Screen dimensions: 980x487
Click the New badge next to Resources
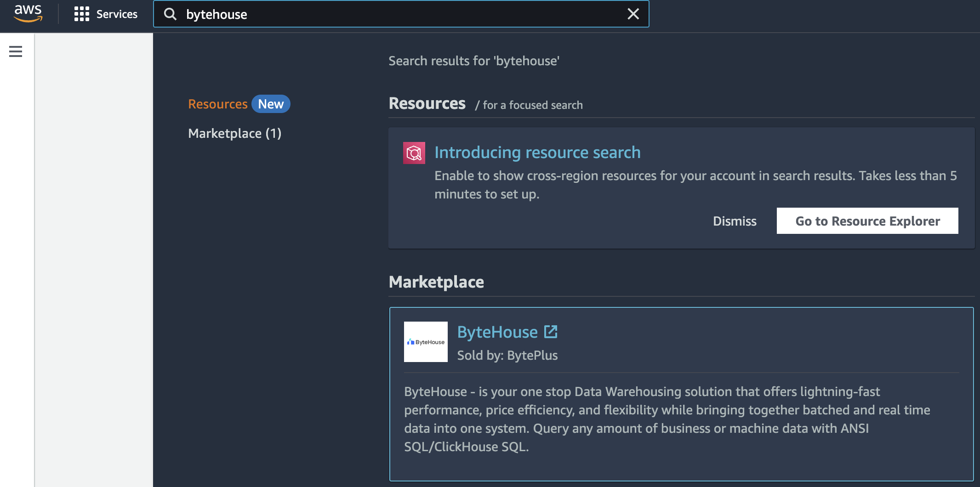coord(271,104)
